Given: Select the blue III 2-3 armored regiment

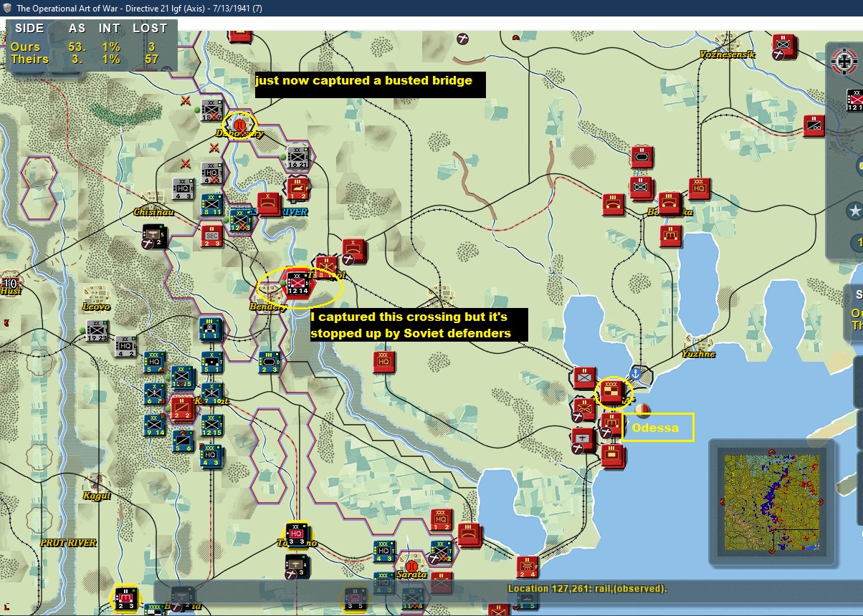Looking at the screenshot, I should [x=269, y=362].
